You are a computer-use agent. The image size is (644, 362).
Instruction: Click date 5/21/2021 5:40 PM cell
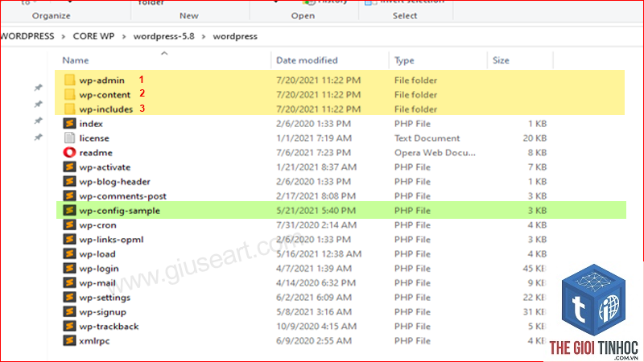click(316, 211)
